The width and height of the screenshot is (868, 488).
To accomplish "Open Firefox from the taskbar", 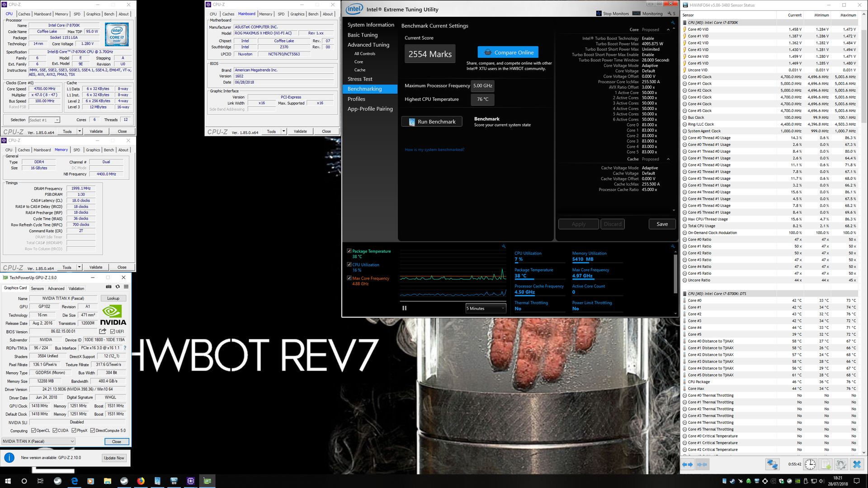I will point(141,481).
